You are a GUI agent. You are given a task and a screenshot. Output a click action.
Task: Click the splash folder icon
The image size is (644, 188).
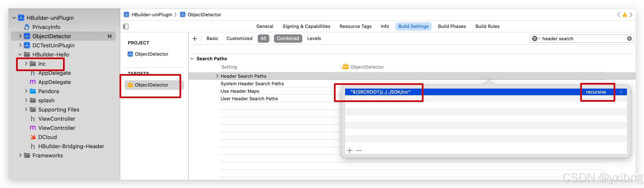pyautogui.click(x=33, y=100)
